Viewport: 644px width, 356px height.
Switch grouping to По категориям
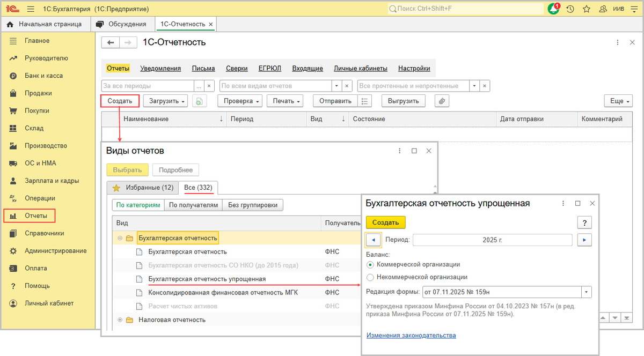pos(138,205)
